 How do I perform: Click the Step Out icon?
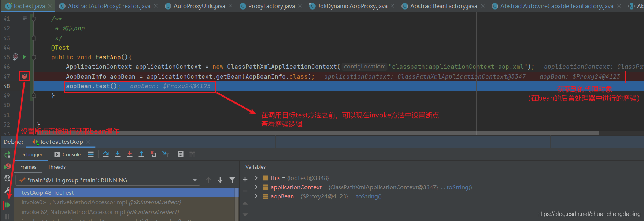click(141, 154)
